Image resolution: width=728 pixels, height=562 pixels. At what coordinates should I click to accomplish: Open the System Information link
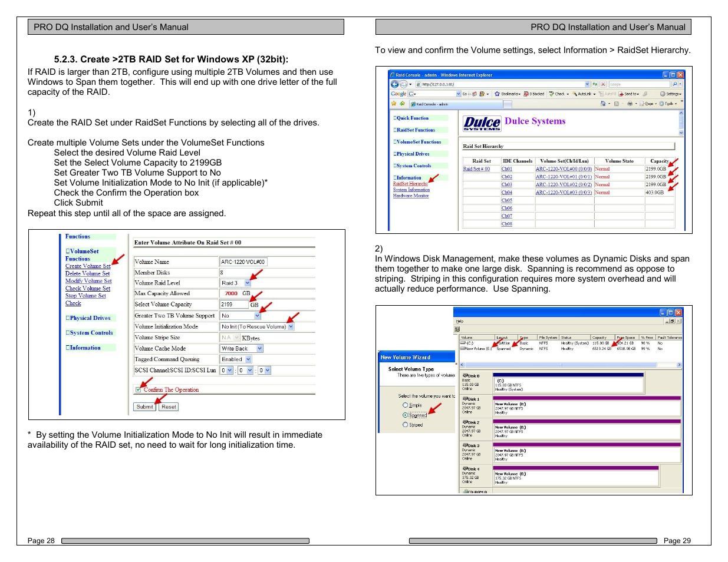pyautogui.click(x=411, y=190)
